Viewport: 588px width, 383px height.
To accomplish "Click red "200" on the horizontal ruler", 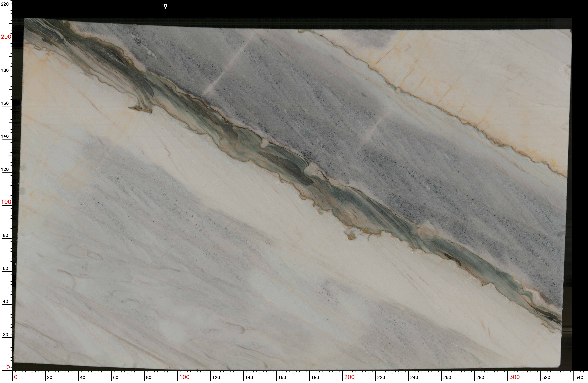I will tap(349, 377).
